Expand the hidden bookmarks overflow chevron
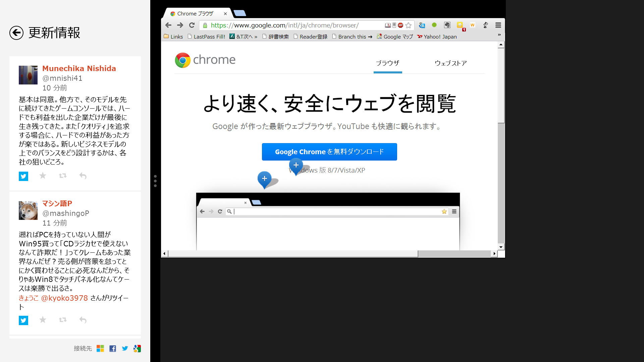 [x=499, y=35]
